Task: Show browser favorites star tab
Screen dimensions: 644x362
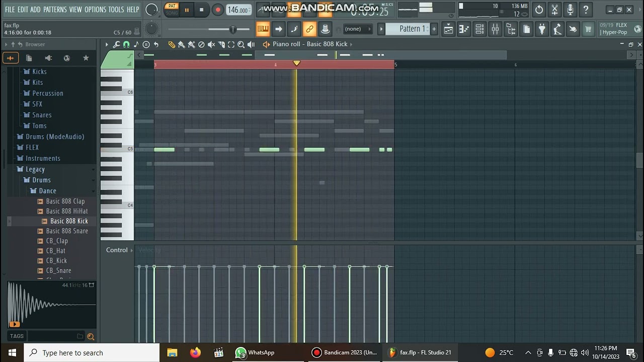Action: click(86, 58)
